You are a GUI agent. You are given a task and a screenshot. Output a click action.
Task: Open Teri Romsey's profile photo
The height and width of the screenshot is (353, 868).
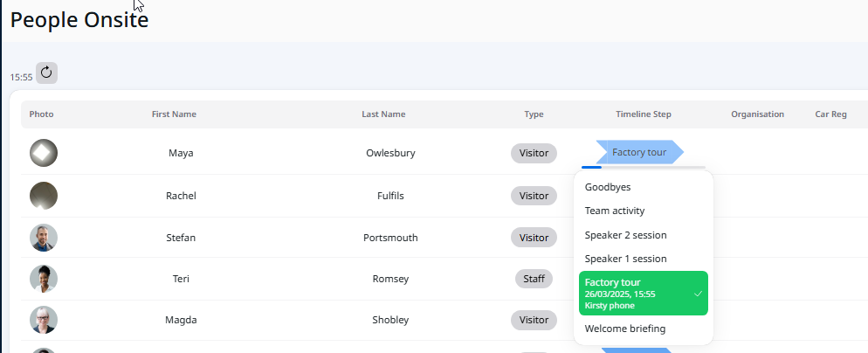tap(44, 279)
